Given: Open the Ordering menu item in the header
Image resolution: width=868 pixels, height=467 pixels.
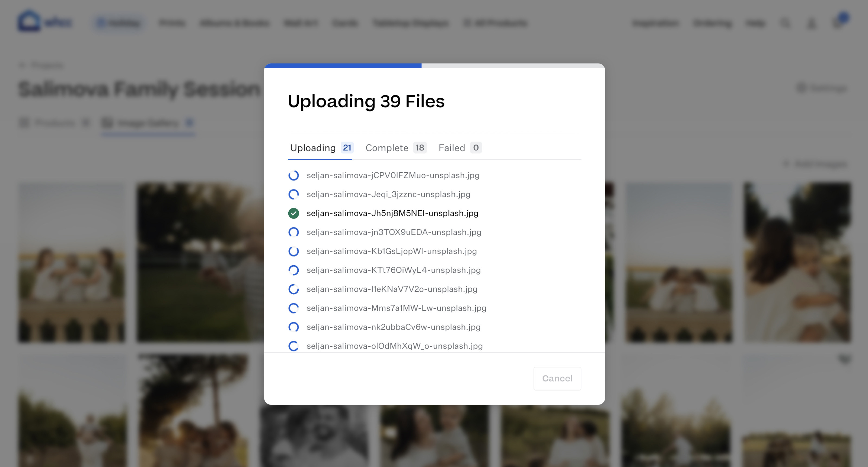Looking at the screenshot, I should tap(712, 23).
